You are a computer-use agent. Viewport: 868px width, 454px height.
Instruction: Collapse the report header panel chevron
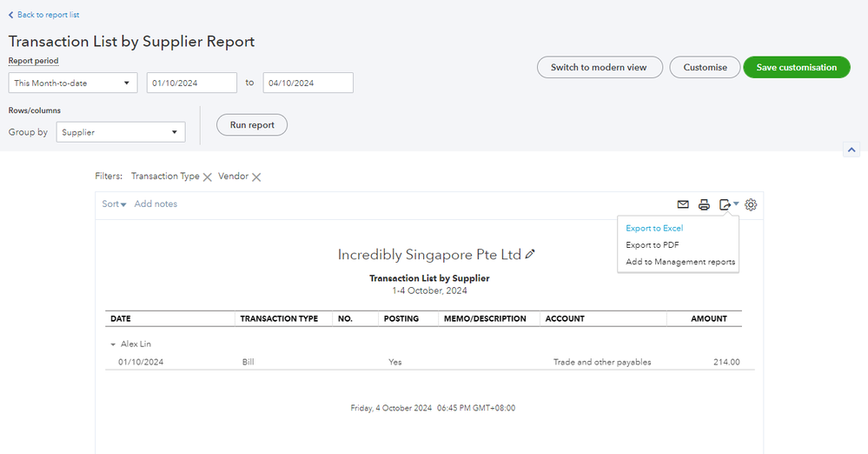coord(851,150)
